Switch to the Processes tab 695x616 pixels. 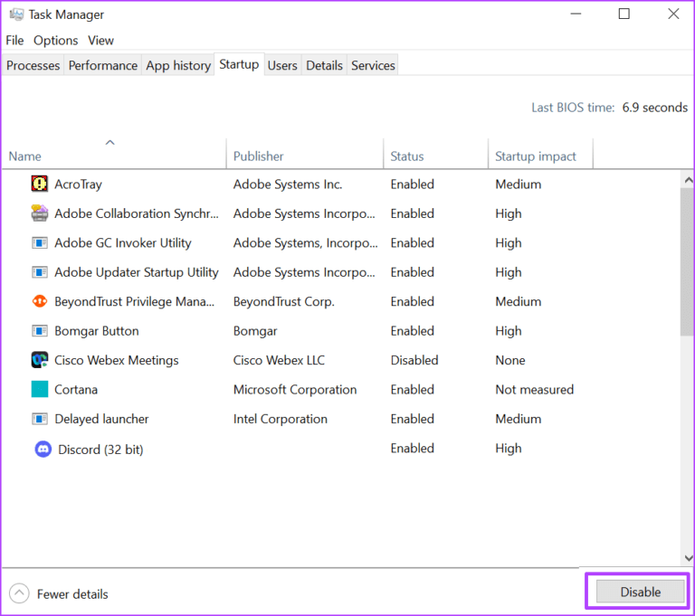[x=33, y=65]
